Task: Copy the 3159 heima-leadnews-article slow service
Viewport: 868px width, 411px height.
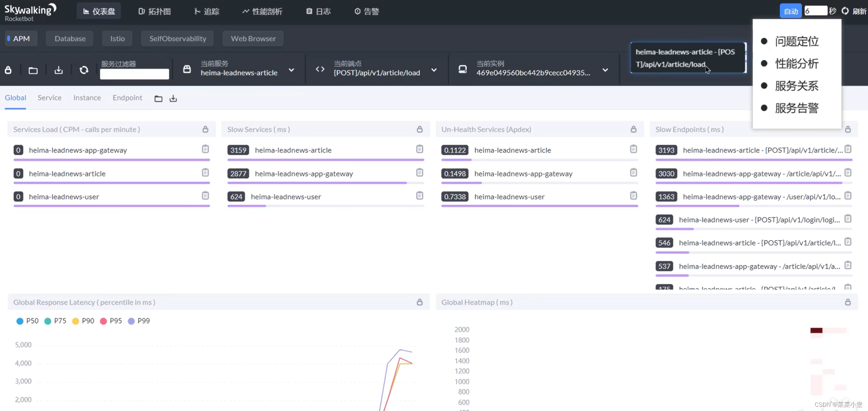Action: pos(419,149)
